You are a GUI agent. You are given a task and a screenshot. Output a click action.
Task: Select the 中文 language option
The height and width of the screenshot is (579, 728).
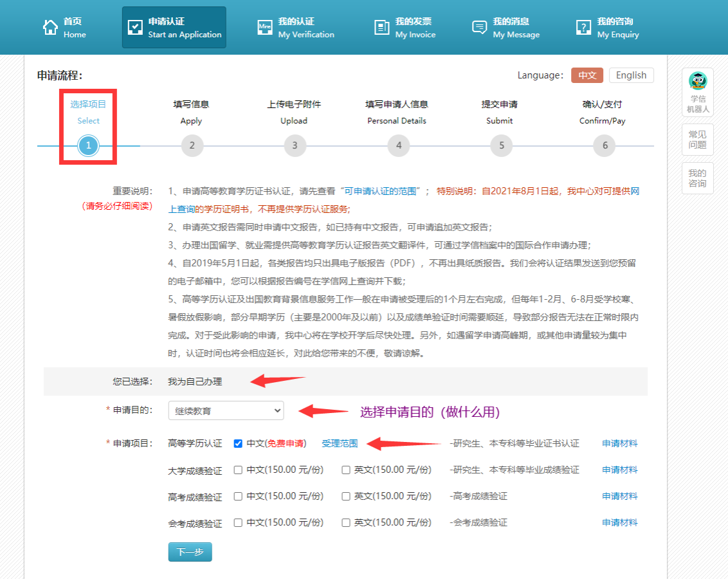[587, 75]
